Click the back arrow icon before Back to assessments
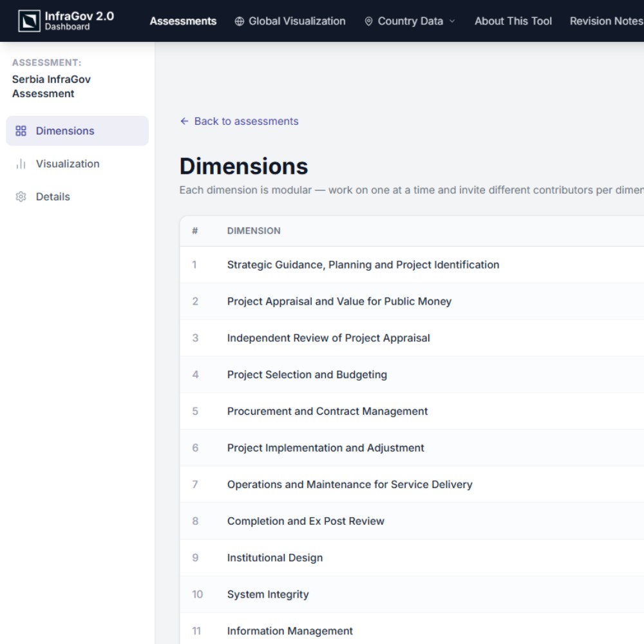 tap(184, 121)
